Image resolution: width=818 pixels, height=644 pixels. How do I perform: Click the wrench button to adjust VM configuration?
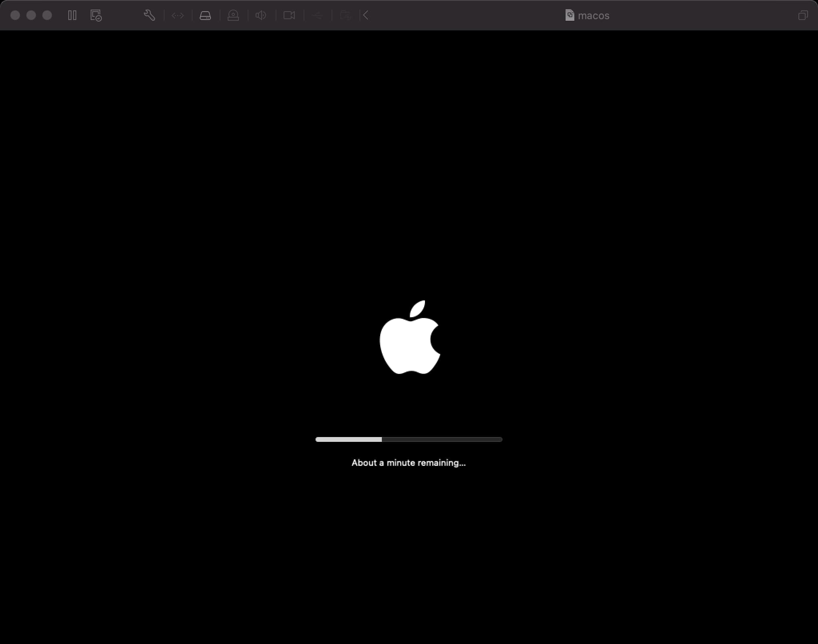pyautogui.click(x=149, y=16)
